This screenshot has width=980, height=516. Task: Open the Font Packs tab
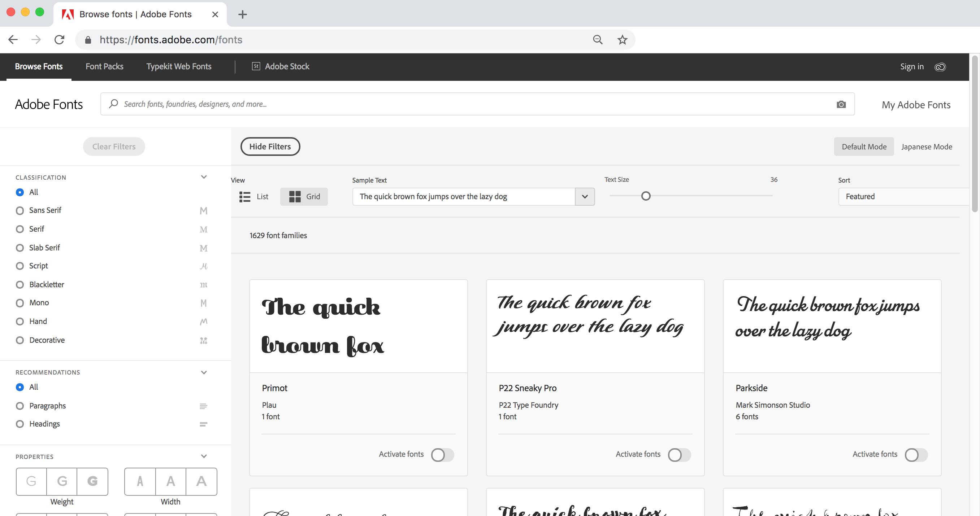[104, 66]
